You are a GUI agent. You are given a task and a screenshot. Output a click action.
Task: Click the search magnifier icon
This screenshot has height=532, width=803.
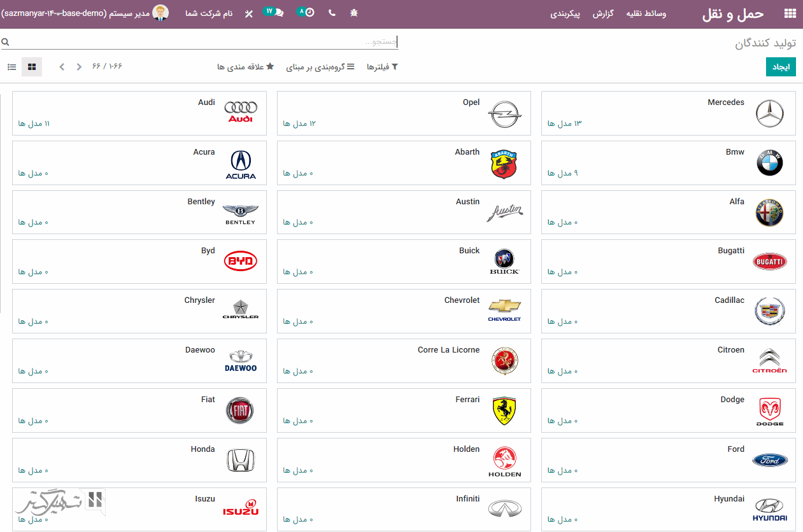[x=5, y=42]
